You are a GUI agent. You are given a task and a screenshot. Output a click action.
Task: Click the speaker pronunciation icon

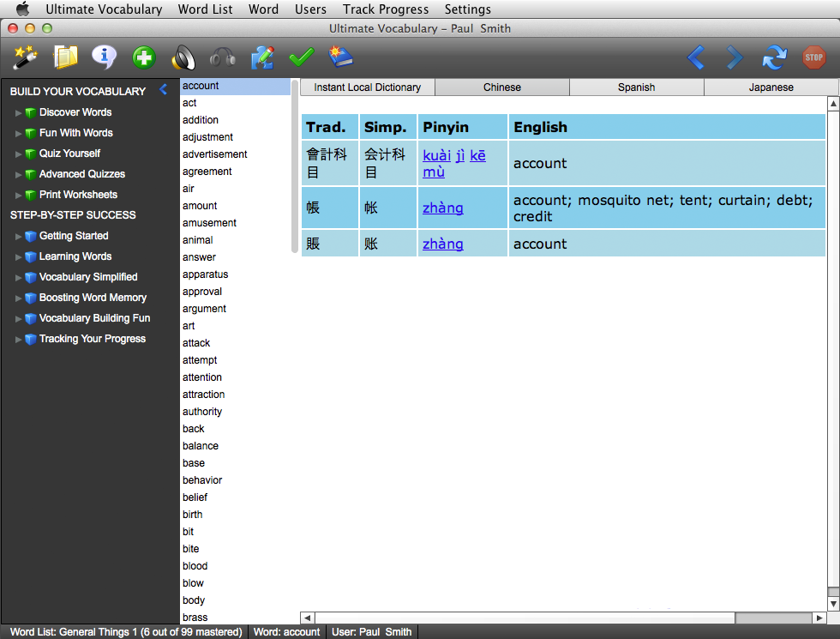[183, 57]
